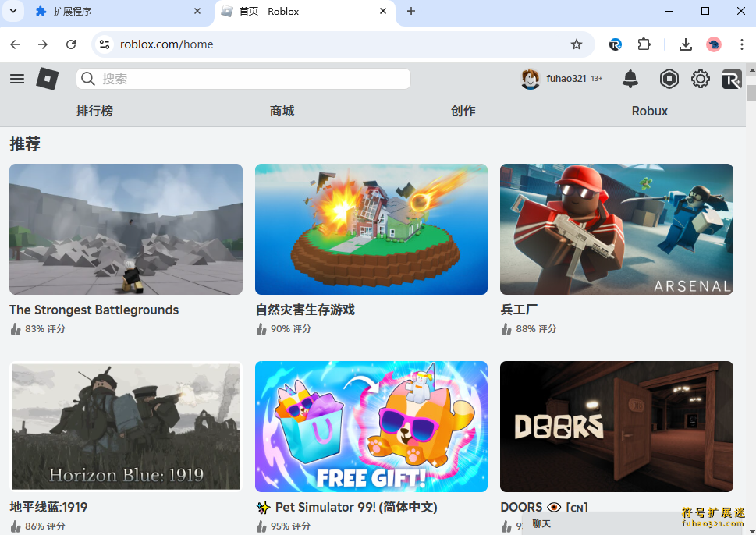Click the 83% 评分 rating text

tap(44, 329)
